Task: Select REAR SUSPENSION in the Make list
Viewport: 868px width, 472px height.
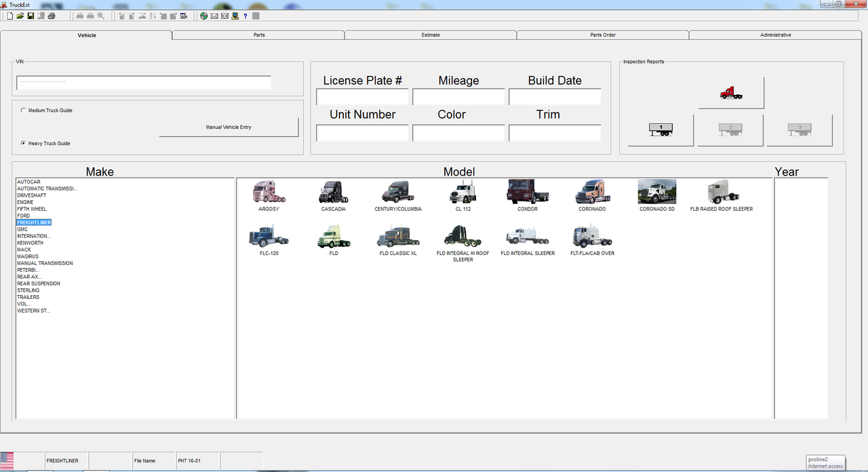Action: [39, 283]
